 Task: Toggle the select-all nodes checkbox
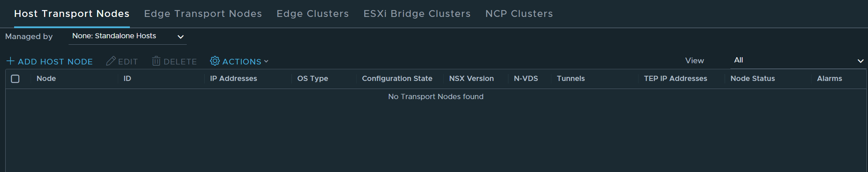[15, 79]
